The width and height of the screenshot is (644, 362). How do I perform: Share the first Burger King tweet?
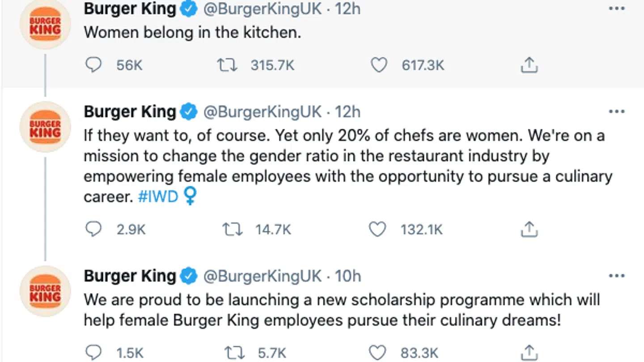[x=529, y=65]
